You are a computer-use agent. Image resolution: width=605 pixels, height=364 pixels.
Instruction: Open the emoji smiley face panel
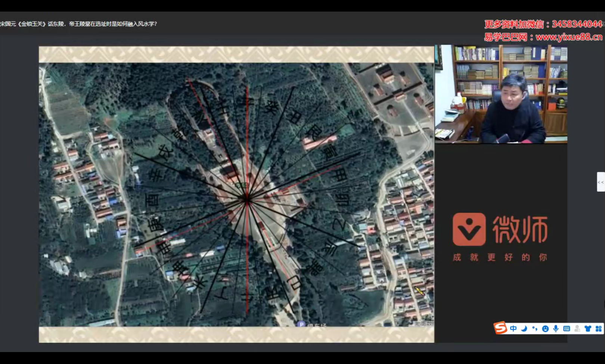tap(545, 329)
